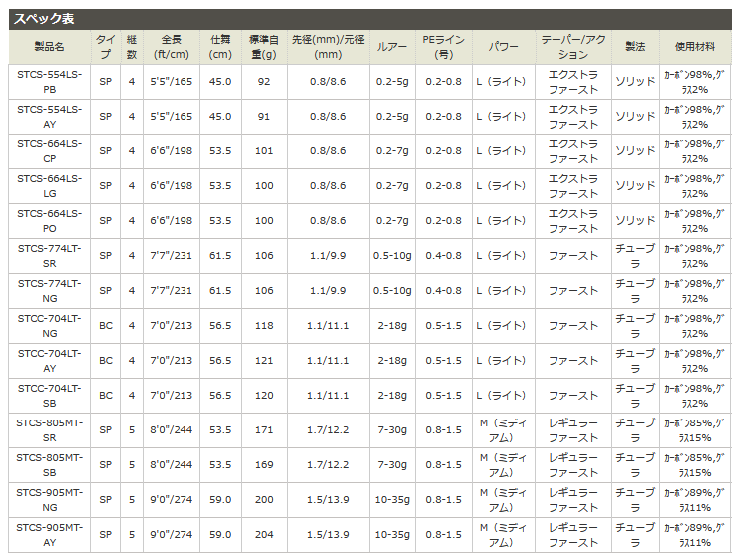The height and width of the screenshot is (560, 741).
Task: Click エクストラファースト in STCS-554LS-PB row
Action: 573,82
